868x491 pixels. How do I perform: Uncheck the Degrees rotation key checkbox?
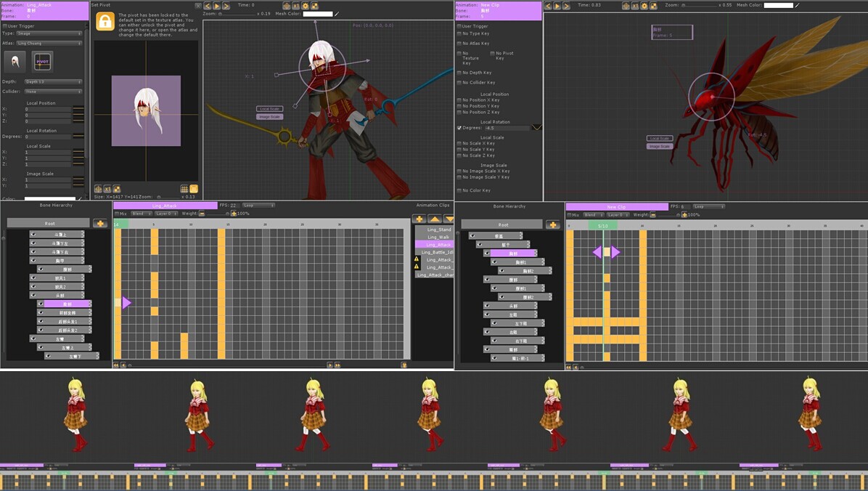coord(459,128)
